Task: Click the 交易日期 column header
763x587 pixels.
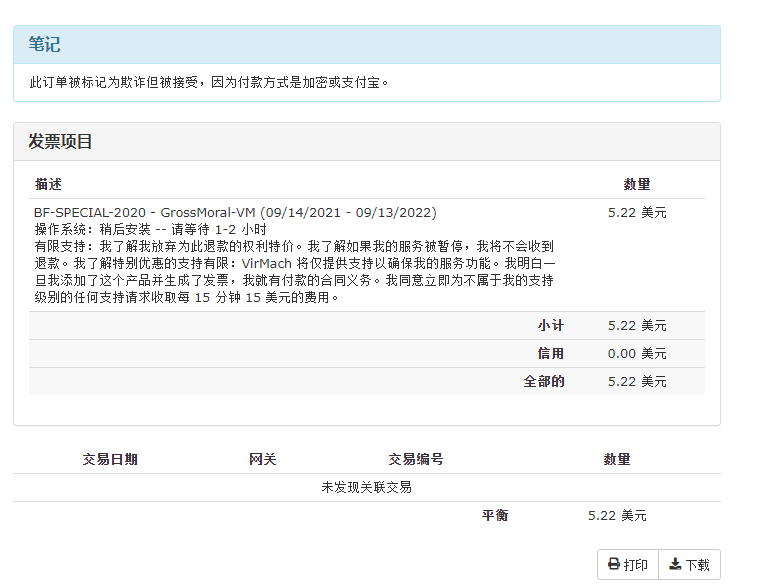Action: coord(110,459)
